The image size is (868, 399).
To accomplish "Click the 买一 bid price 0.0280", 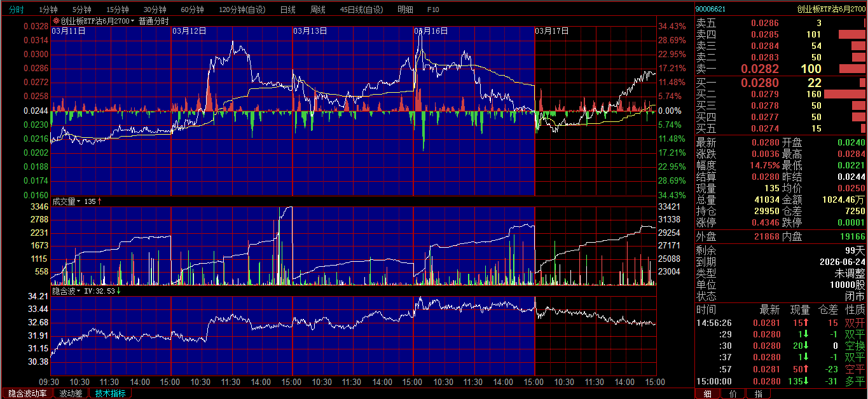I will pos(760,83).
